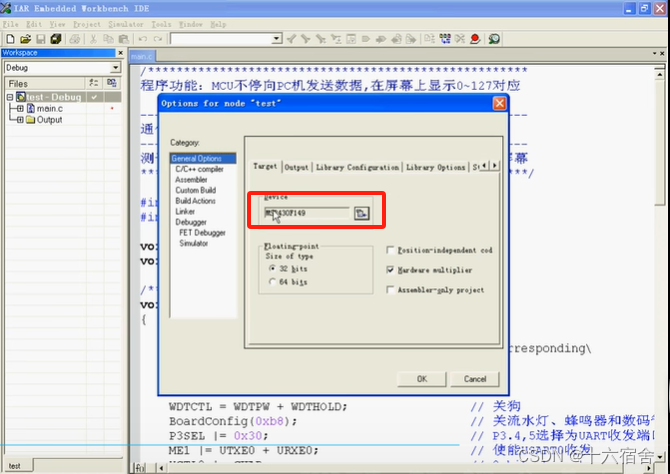Click the Replace toolbar icon
The height and width of the screenshot is (474, 670).
point(336,39)
